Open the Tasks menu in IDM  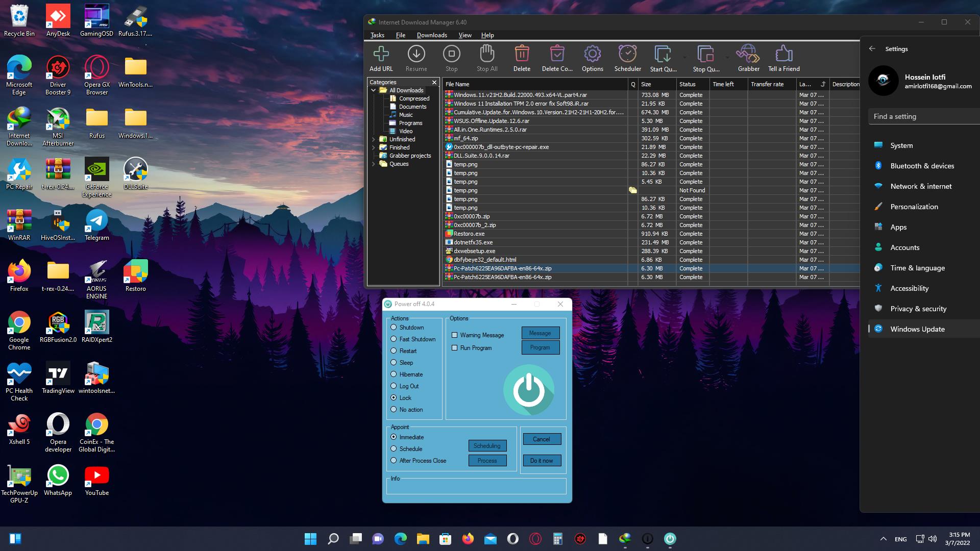[377, 35]
